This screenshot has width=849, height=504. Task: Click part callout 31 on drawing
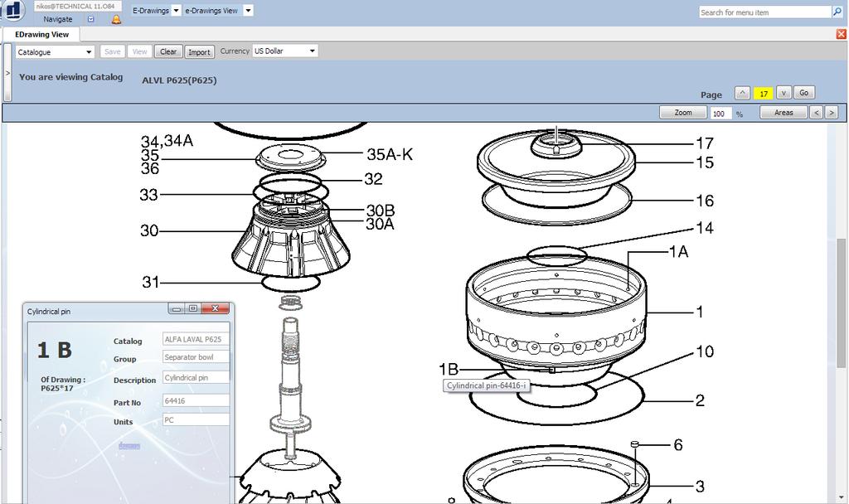pos(151,282)
